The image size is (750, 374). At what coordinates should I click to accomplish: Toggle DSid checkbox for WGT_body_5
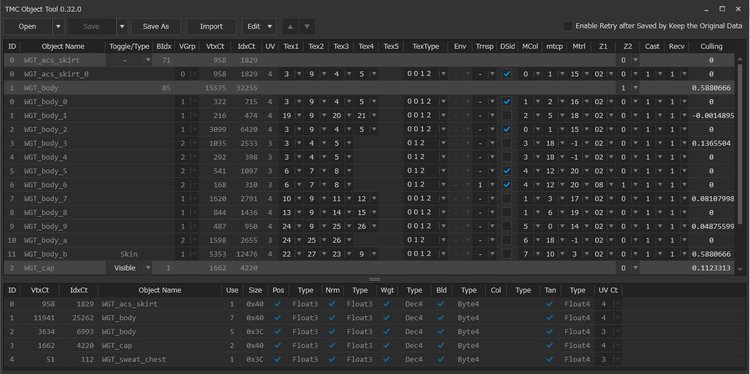507,171
